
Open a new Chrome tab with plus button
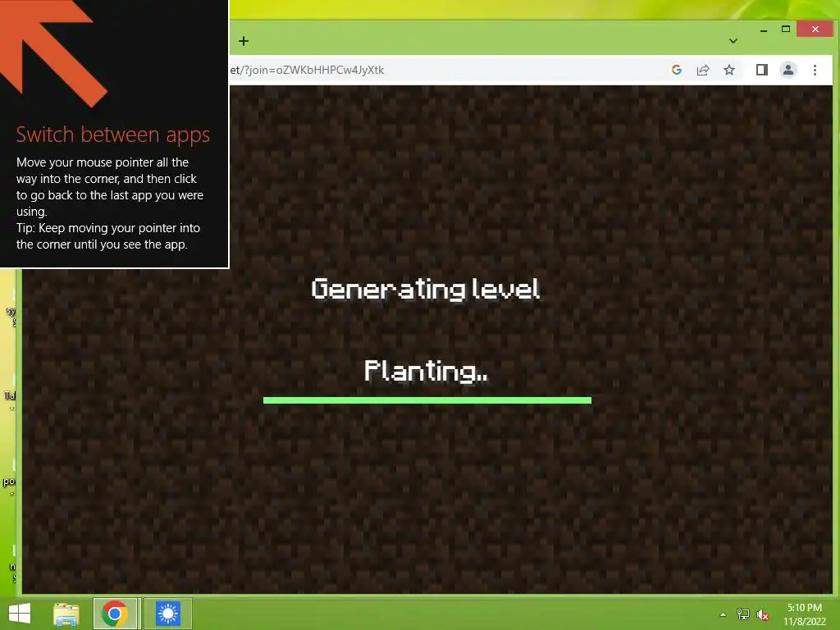(x=244, y=41)
